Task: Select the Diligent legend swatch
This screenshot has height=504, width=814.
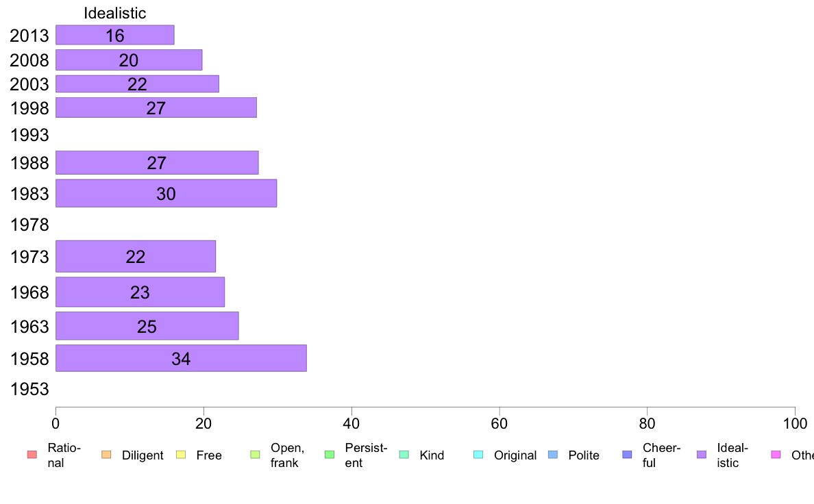Action: click(106, 455)
